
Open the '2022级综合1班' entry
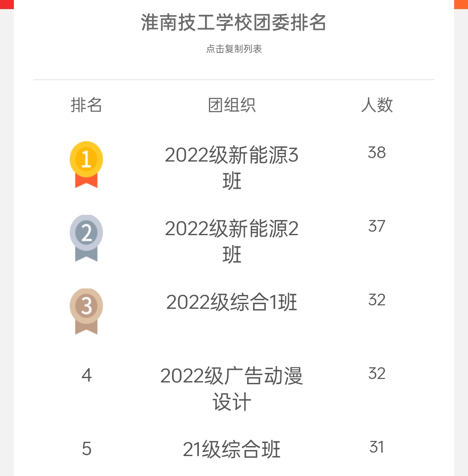click(x=232, y=302)
